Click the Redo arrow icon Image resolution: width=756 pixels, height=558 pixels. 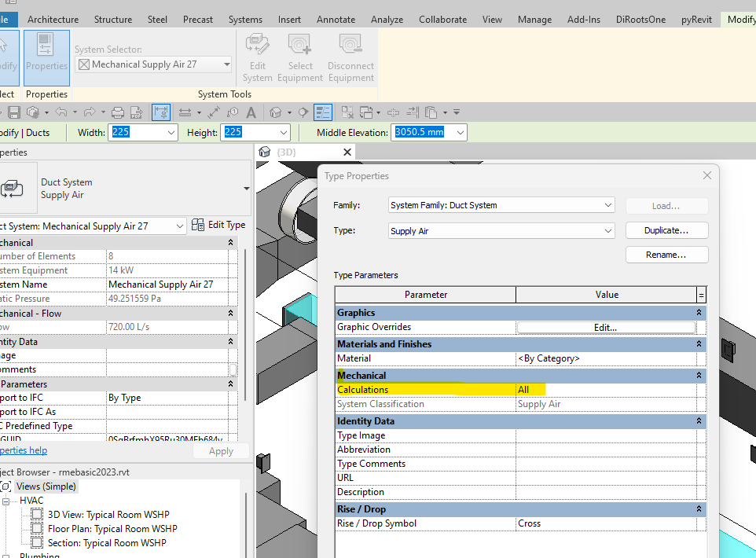pyautogui.click(x=90, y=112)
